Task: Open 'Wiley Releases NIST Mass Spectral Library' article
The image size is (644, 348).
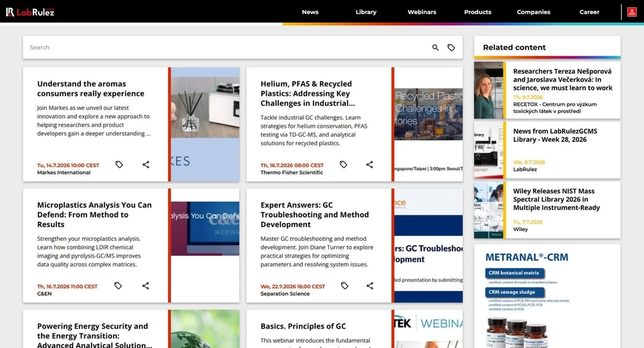Action: tap(556, 199)
